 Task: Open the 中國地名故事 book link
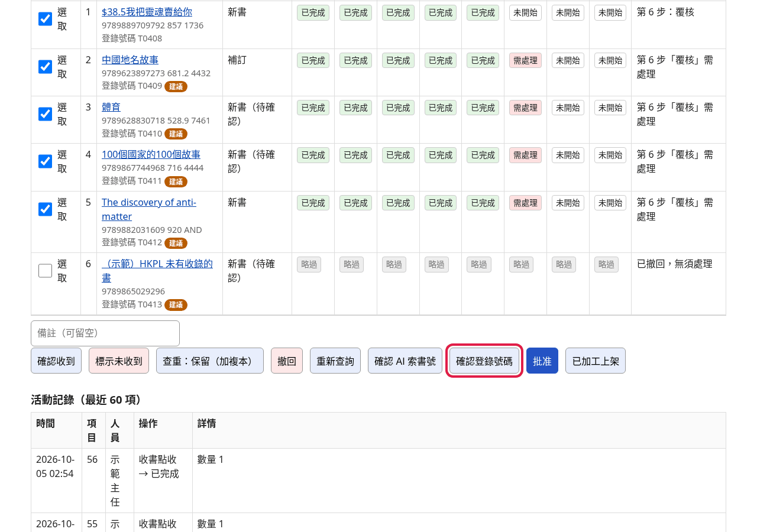tap(130, 60)
